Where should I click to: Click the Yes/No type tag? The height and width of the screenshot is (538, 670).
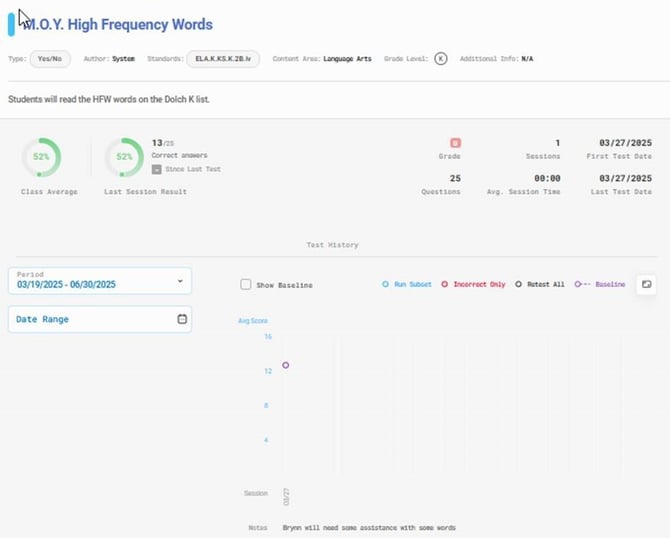(x=50, y=59)
